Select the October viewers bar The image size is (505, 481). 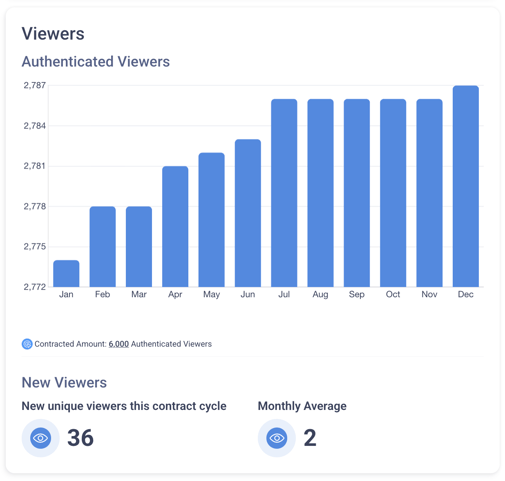pos(393,193)
